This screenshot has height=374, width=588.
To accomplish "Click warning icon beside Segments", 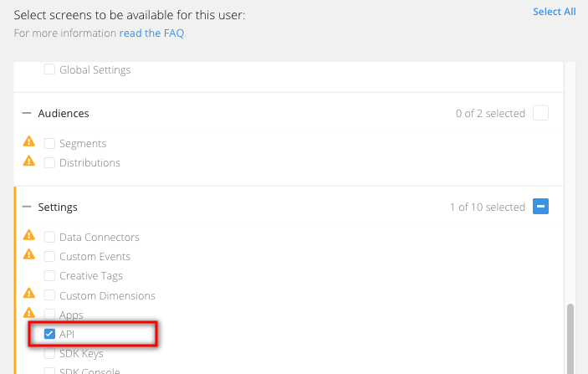I will click(29, 143).
